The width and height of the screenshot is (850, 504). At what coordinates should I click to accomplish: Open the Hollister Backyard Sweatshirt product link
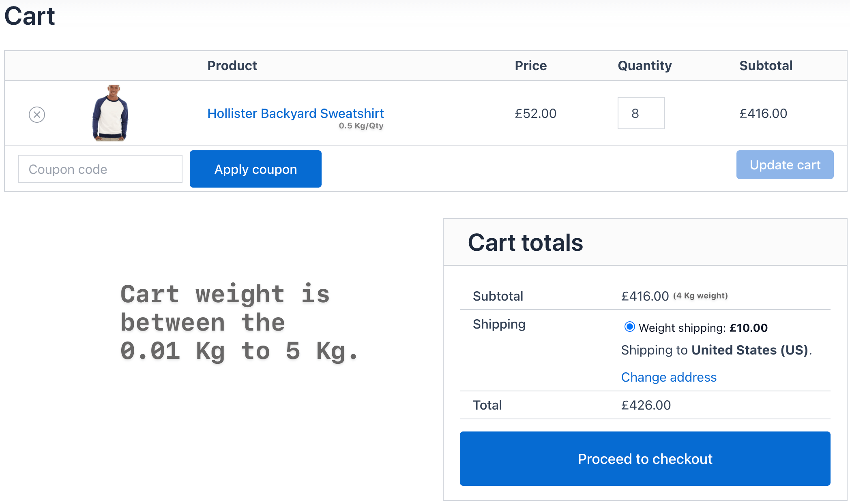[295, 113]
